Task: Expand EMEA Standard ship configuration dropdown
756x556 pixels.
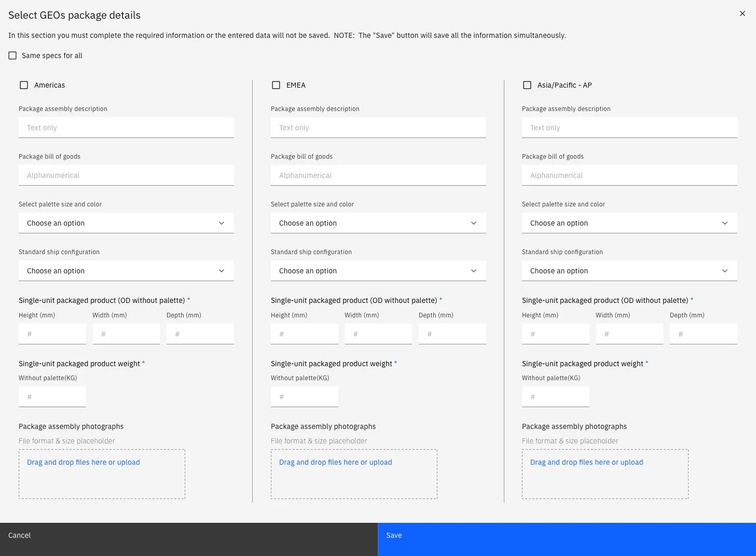Action: point(378,271)
